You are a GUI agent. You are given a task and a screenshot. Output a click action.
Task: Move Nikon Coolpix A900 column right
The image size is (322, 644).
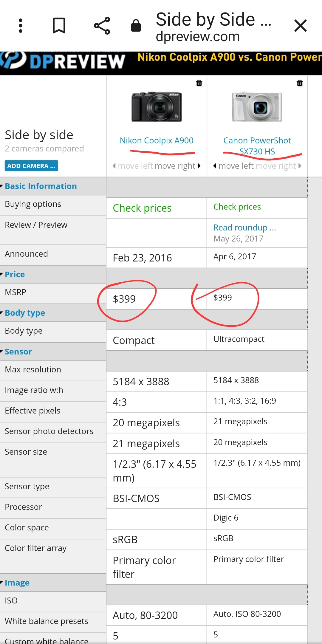[x=178, y=166]
